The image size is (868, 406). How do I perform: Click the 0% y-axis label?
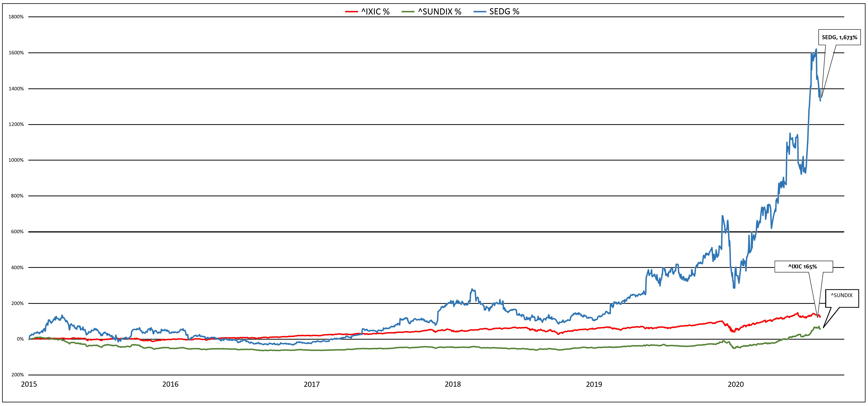(20, 339)
